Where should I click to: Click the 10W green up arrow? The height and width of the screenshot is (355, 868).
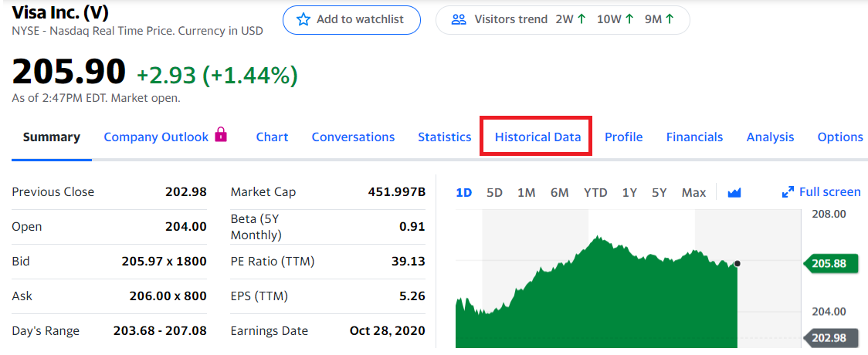629,20
